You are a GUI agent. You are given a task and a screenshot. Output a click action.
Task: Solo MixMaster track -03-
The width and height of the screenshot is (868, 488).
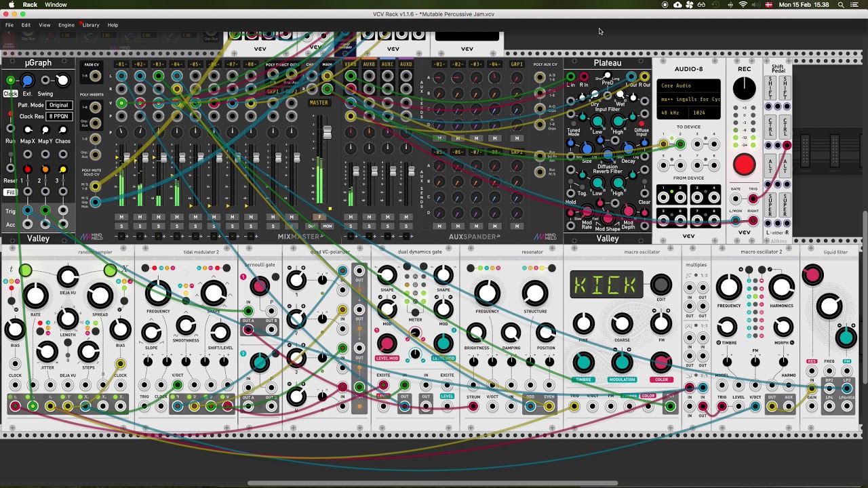[158, 226]
